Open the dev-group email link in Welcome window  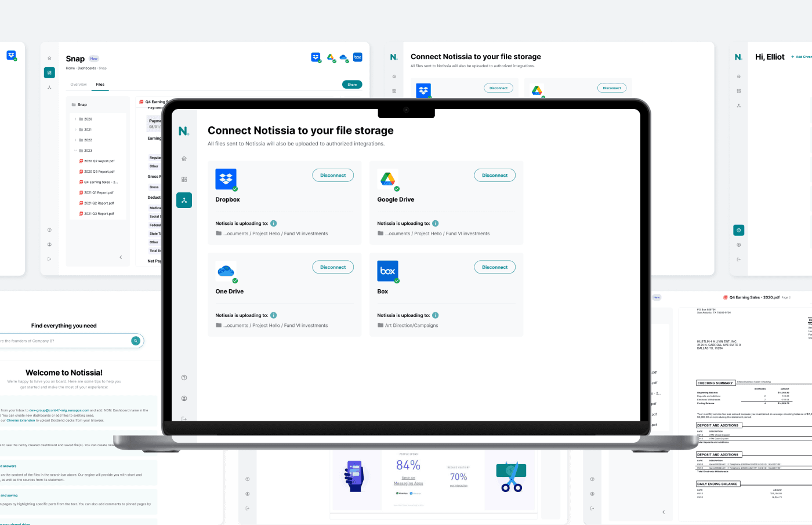[59, 410]
